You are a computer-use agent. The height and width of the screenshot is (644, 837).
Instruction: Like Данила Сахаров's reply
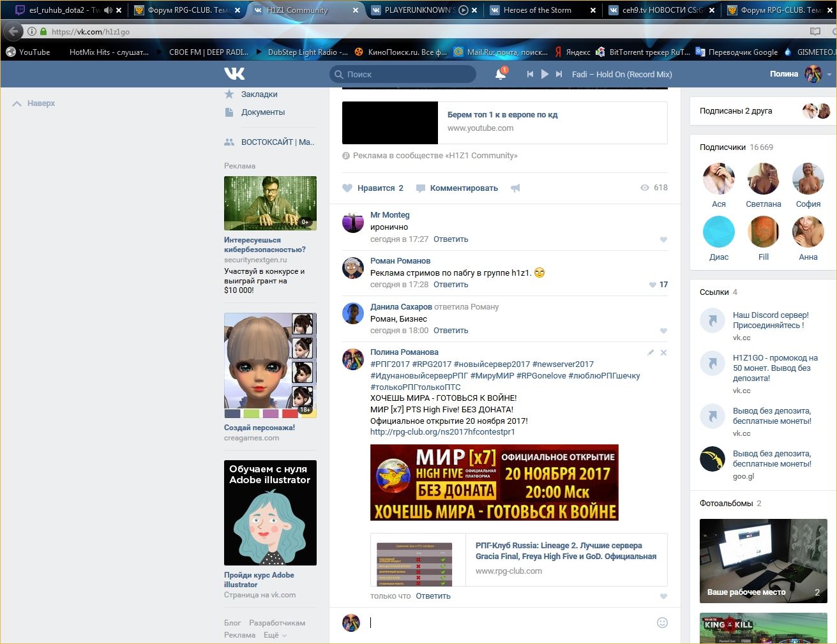click(663, 331)
